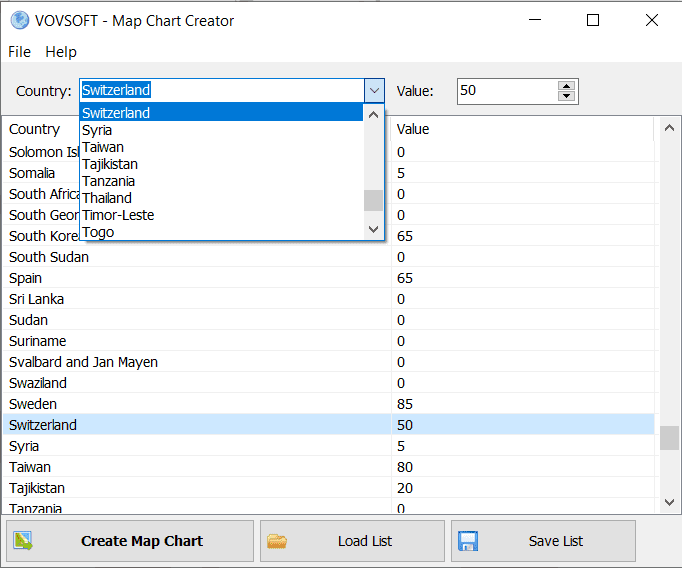Pick Timor-Leste from the dropdown list
The width and height of the screenshot is (682, 568).
[118, 215]
